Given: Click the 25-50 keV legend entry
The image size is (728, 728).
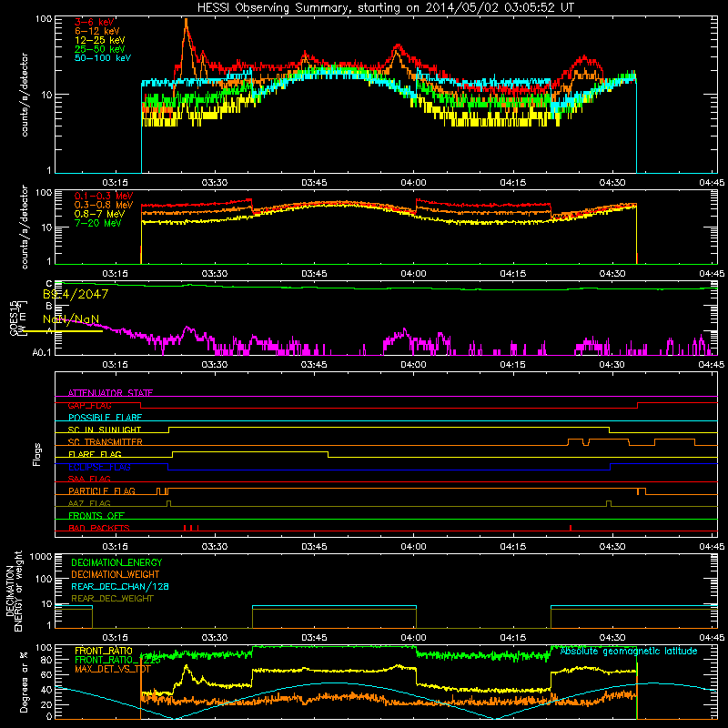Looking at the screenshot, I should [x=100, y=49].
